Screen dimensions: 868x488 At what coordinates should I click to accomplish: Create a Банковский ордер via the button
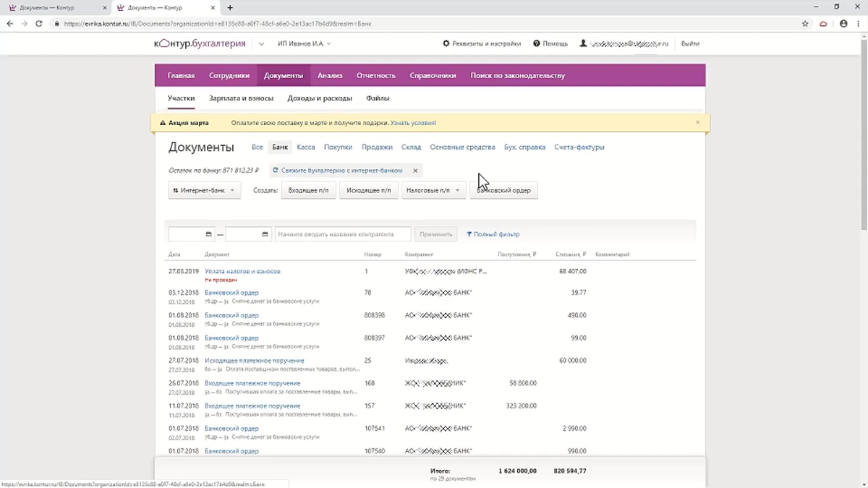pos(503,190)
